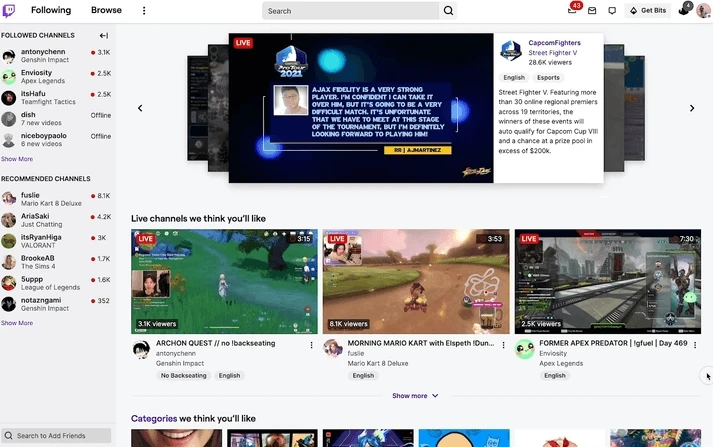Open the Categories link heading
The height and width of the screenshot is (447, 713).
click(x=154, y=418)
